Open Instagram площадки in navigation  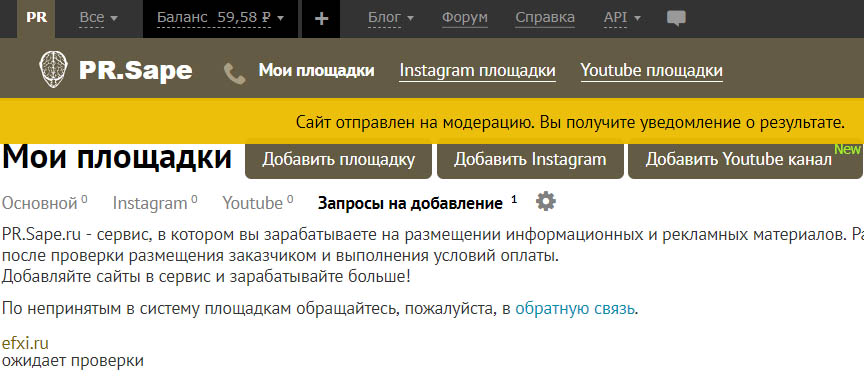(x=477, y=71)
